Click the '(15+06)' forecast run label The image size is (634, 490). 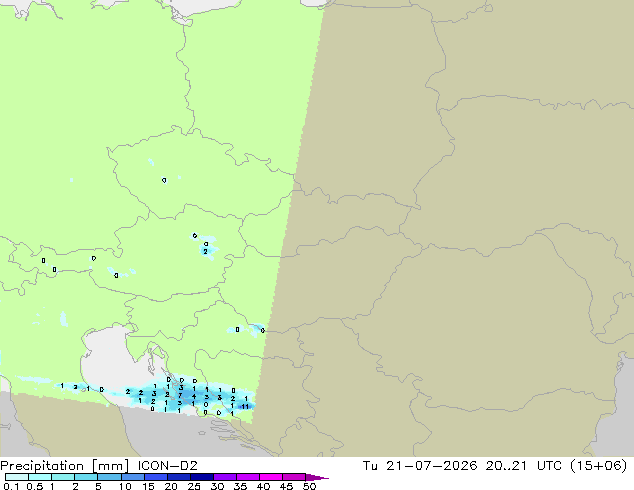(598, 466)
